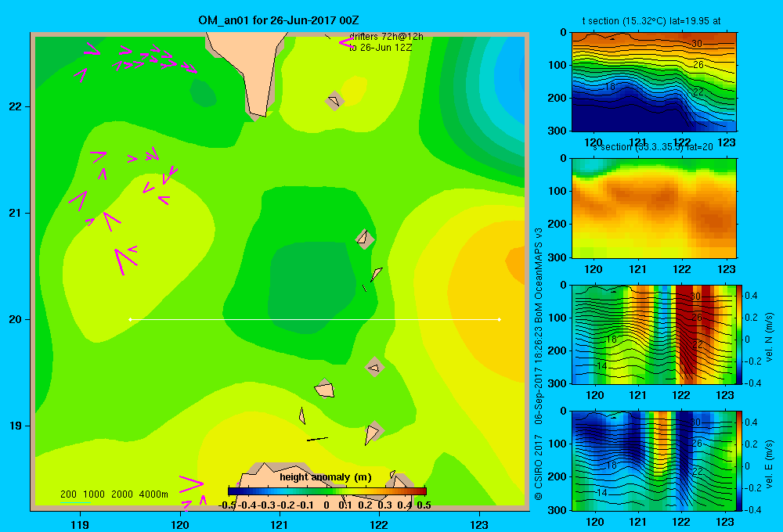783x532 pixels.
Task: Click depth label 300 on salinity section axis
Action: [557, 257]
